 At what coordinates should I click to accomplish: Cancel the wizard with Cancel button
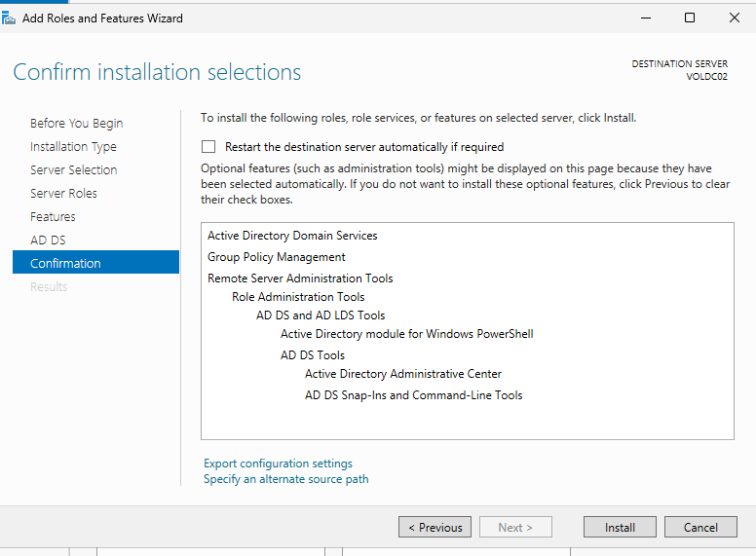pos(700,527)
